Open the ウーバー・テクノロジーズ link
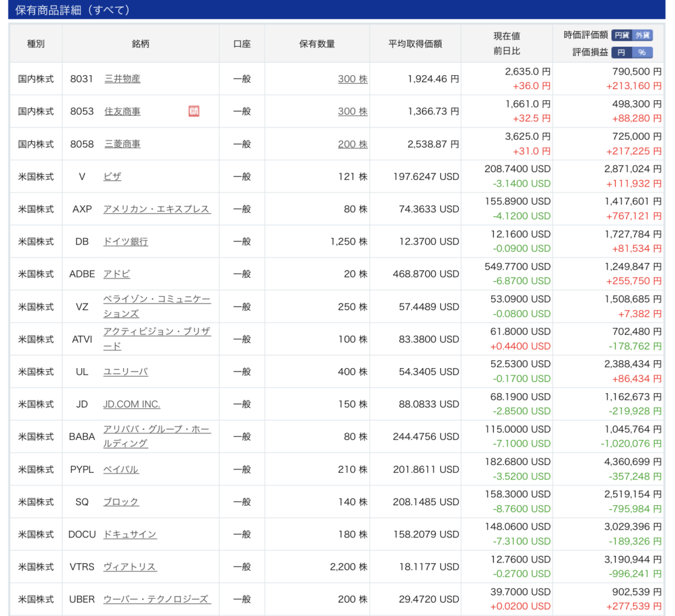This screenshot has width=675, height=616. [157, 600]
